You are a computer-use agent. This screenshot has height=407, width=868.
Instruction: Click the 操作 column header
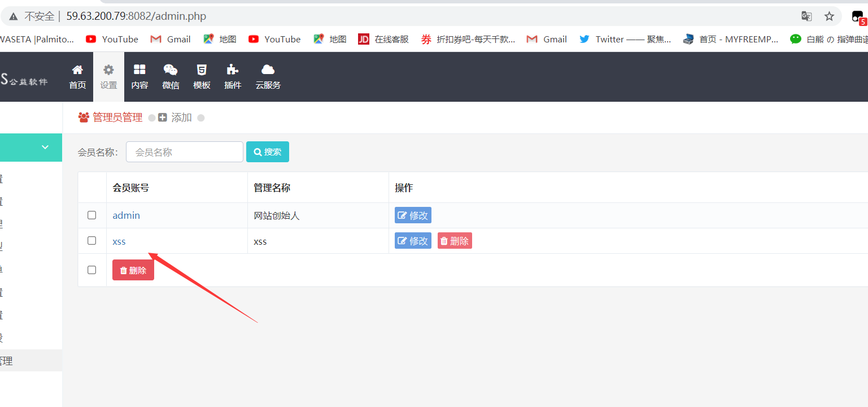click(x=404, y=188)
